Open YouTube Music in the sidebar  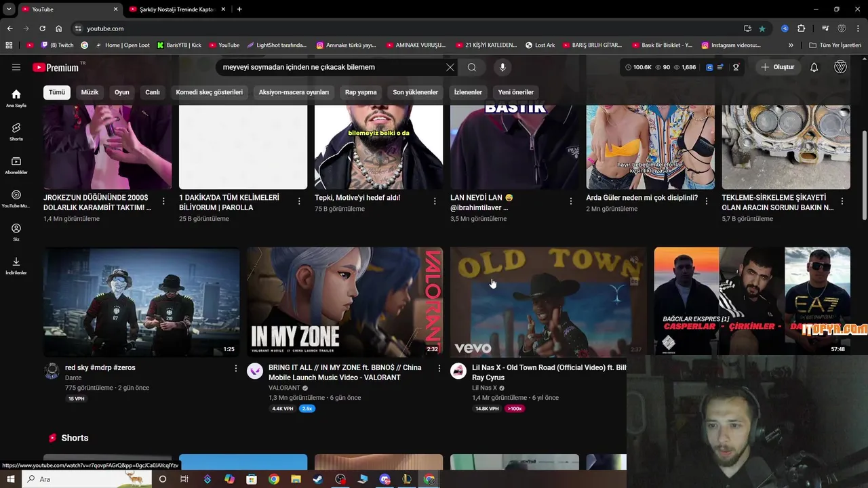coord(16,199)
